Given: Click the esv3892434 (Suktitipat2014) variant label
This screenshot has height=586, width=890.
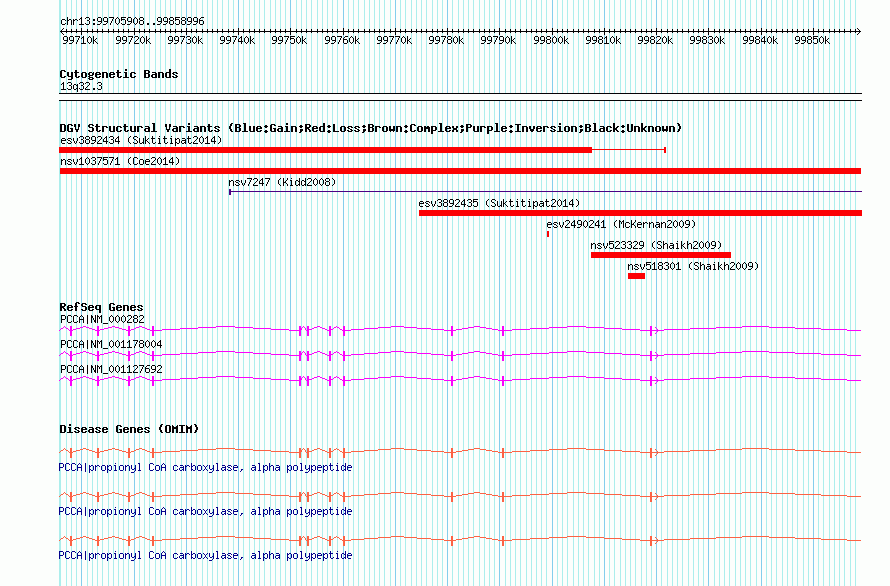Looking at the screenshot, I should (x=141, y=140).
